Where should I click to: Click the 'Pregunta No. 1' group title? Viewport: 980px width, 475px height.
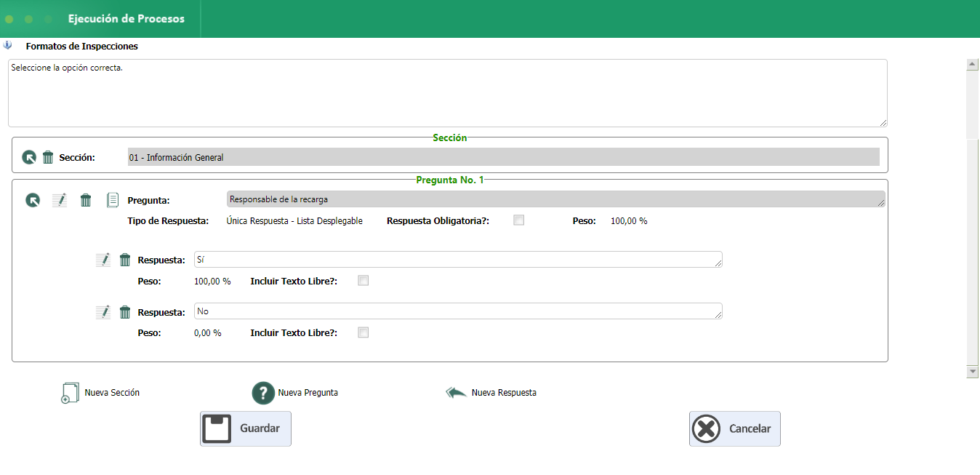coord(450,180)
